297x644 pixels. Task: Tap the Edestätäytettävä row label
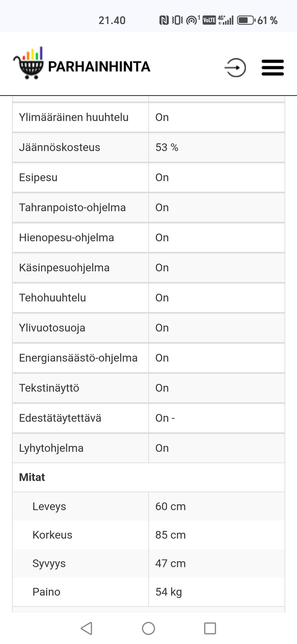tap(60, 418)
